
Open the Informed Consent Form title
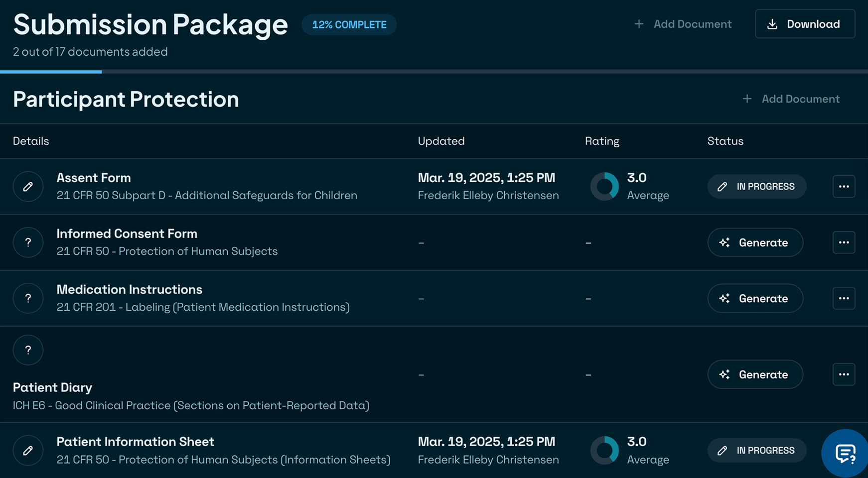[127, 234]
